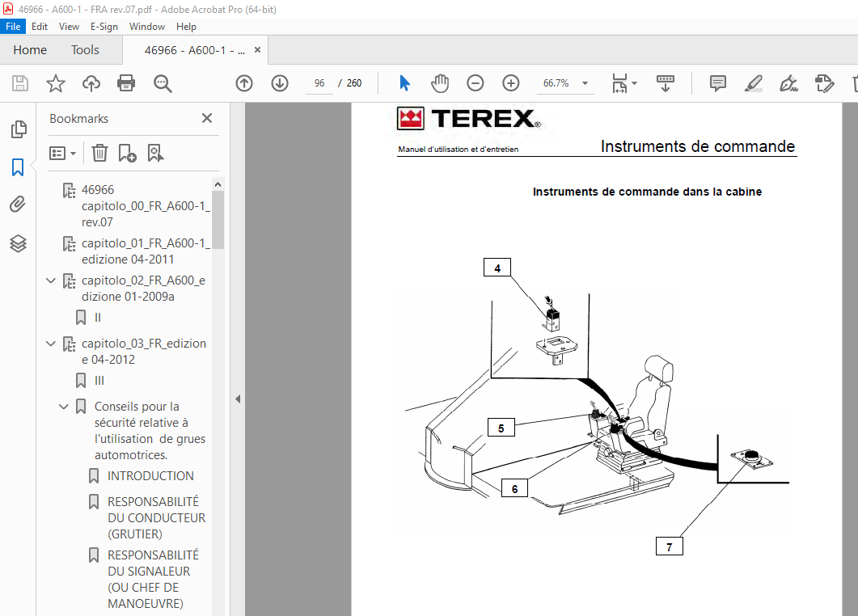Add a sticky note comment
858x616 pixels.
click(717, 83)
